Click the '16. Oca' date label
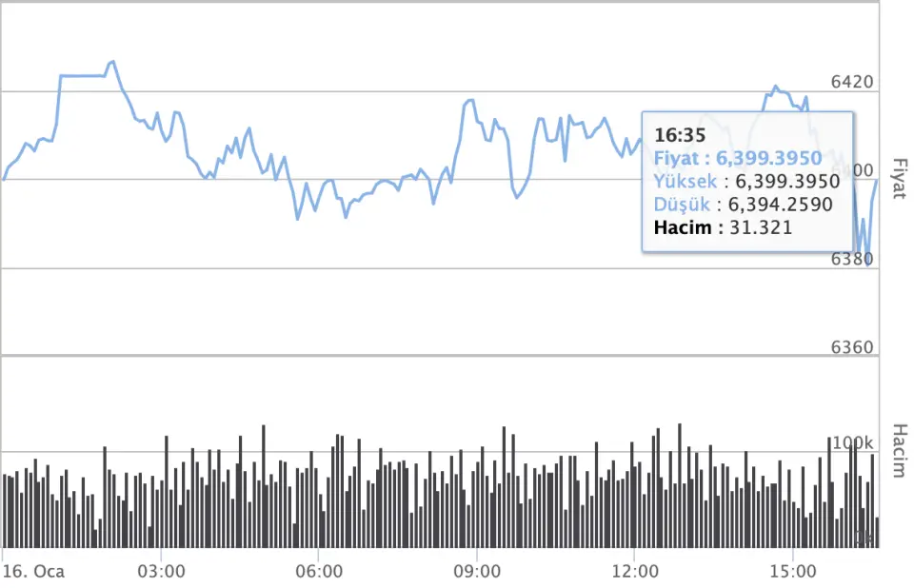Screen dimensions: 914x588 30,572
